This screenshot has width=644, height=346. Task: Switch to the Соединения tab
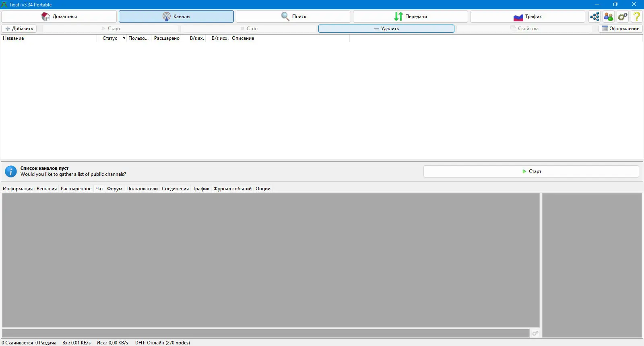pos(175,189)
